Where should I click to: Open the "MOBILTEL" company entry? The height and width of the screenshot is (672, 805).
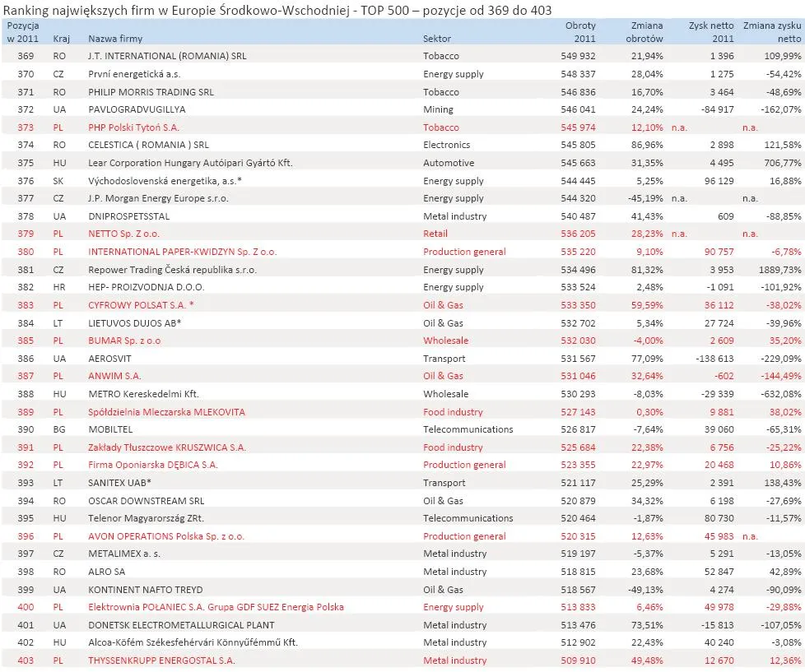click(109, 429)
